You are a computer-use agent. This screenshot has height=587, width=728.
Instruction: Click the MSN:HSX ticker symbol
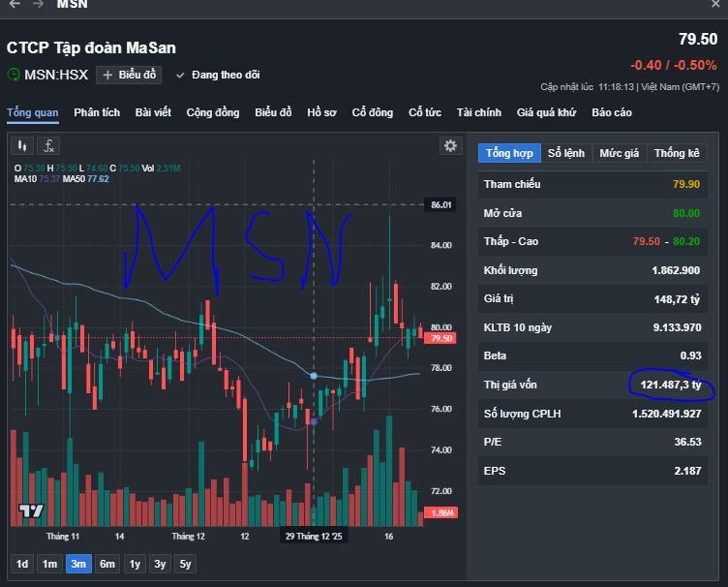(x=56, y=75)
